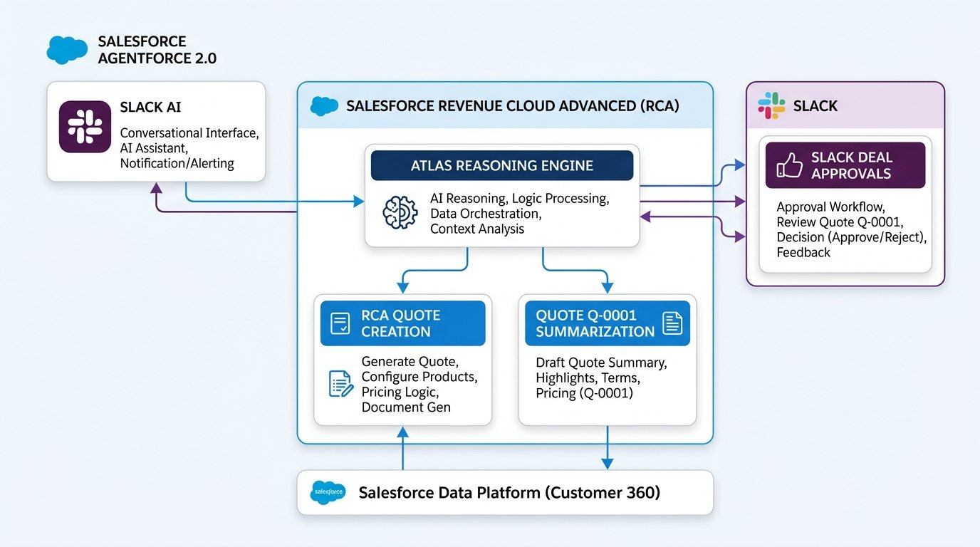Click the 'Data Orchestration,' text
Image resolution: width=980 pixels, height=547 pixels.
(484, 214)
